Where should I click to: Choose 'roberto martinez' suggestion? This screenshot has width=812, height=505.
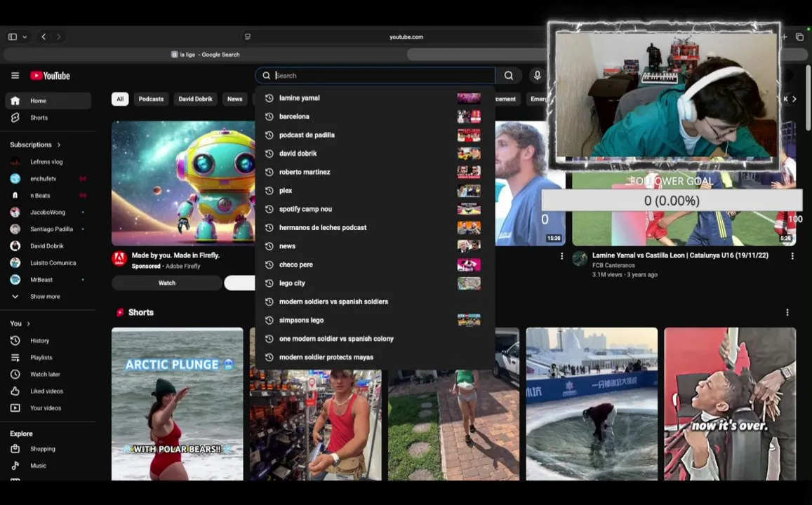click(x=375, y=172)
